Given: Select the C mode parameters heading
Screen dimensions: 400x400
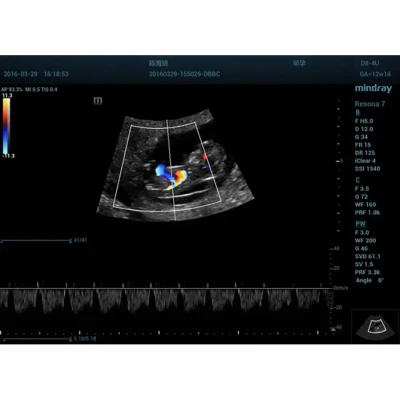Looking at the screenshot, I should (x=358, y=180).
